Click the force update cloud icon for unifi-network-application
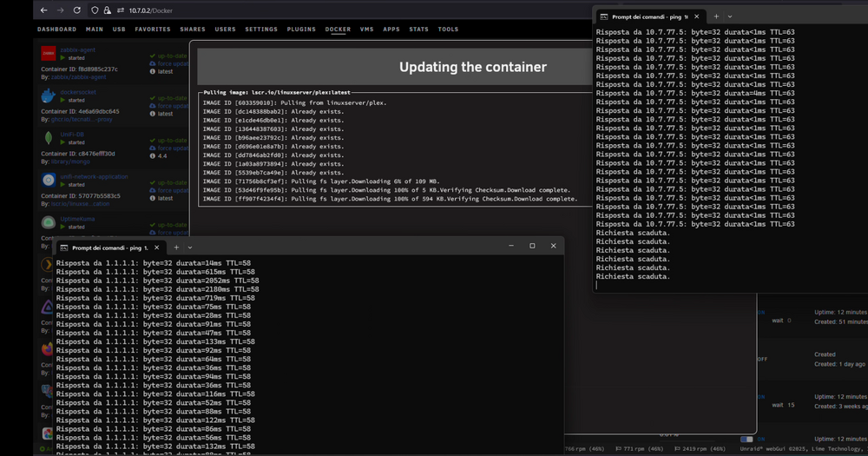Image resolution: width=868 pixels, height=456 pixels. click(152, 190)
